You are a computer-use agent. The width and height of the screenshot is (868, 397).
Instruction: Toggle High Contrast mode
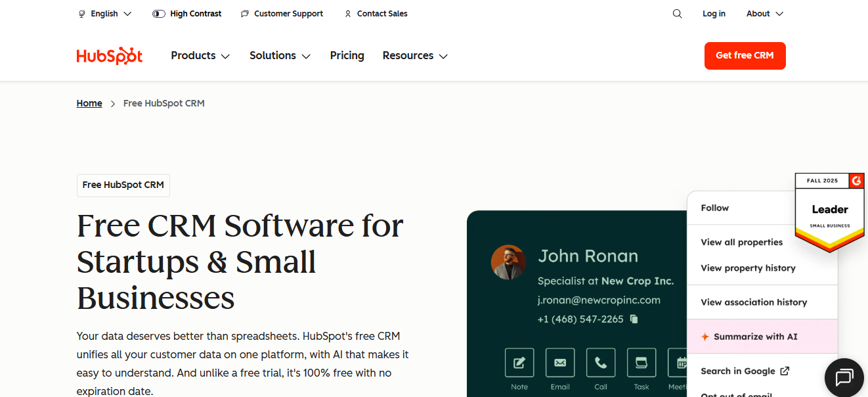pyautogui.click(x=186, y=13)
